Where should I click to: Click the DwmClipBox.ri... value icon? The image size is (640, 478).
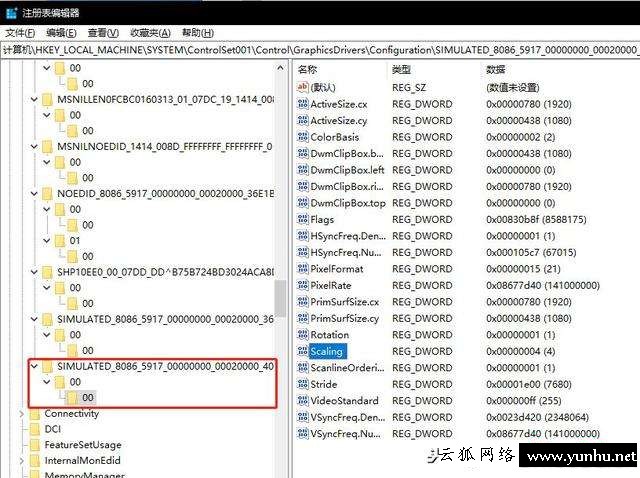pyautogui.click(x=302, y=187)
